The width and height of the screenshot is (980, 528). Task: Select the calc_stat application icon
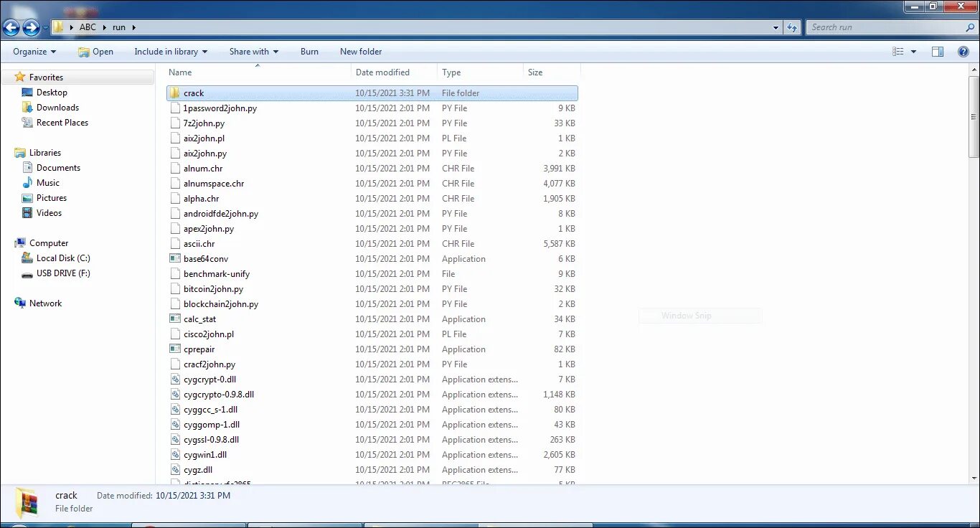tap(176, 319)
